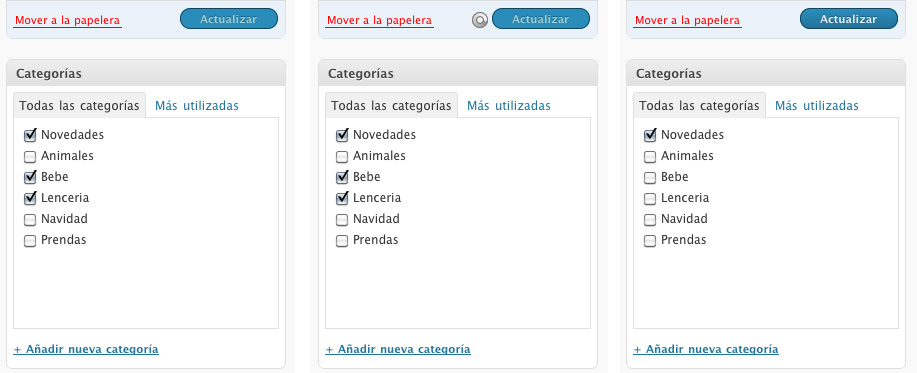Click the loading spinner beside the middle Actualizar button
The width and height of the screenshot is (917, 373).
pos(480,20)
